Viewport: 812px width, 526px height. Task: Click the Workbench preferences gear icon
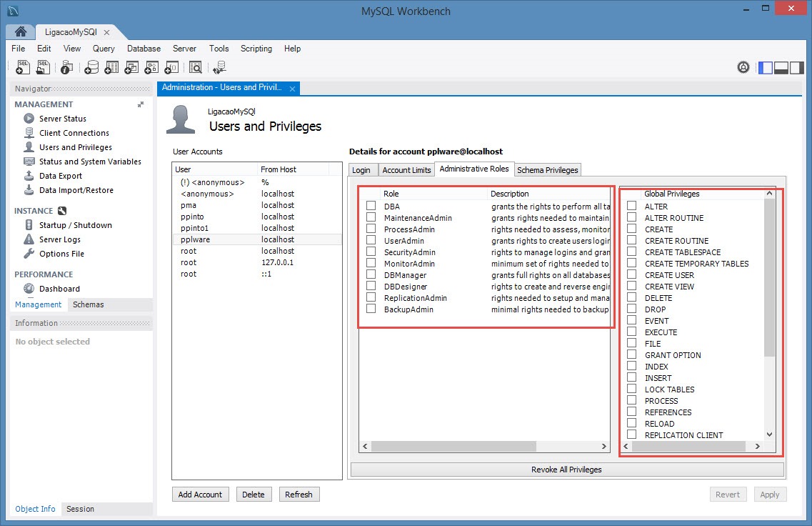[x=743, y=67]
